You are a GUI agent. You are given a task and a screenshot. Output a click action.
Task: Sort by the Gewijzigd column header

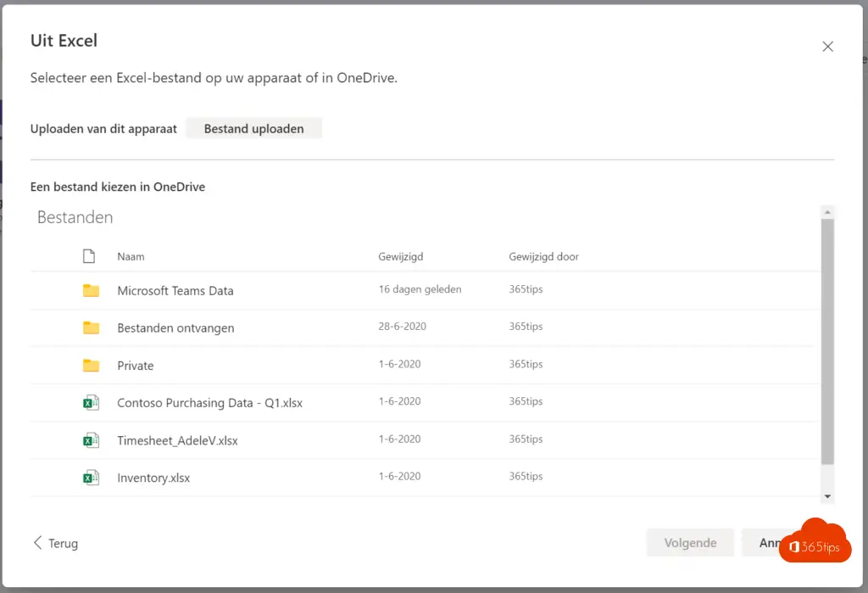(x=401, y=256)
